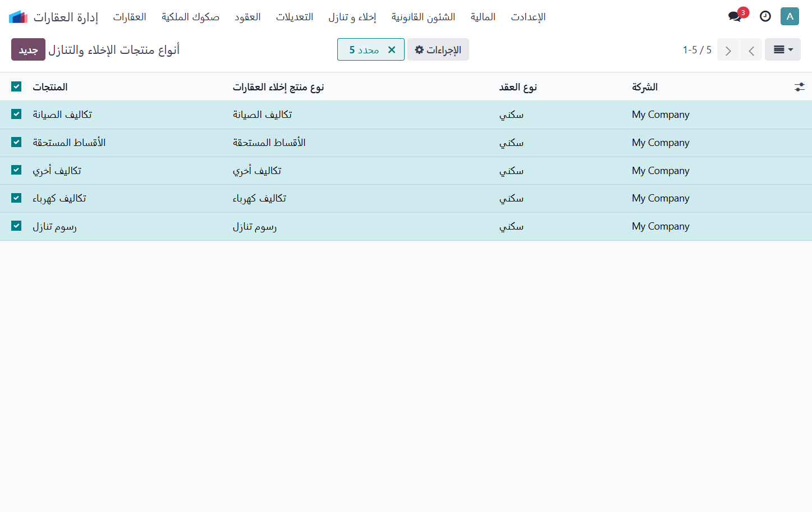
Task: Open the الإعدادت menu
Action: 528,17
